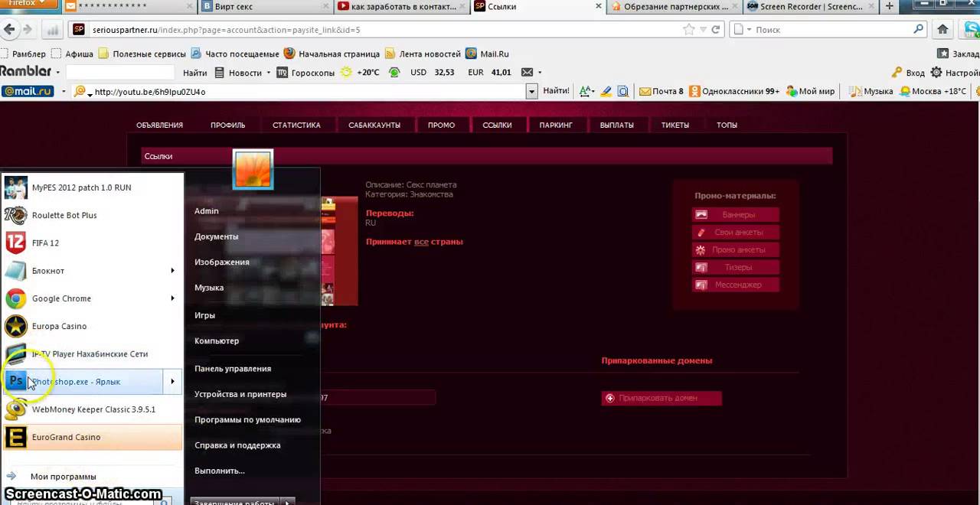Screen dimensions: 980x505
Task: Click Найти! on Mail.ru toolbar
Action: [556, 91]
